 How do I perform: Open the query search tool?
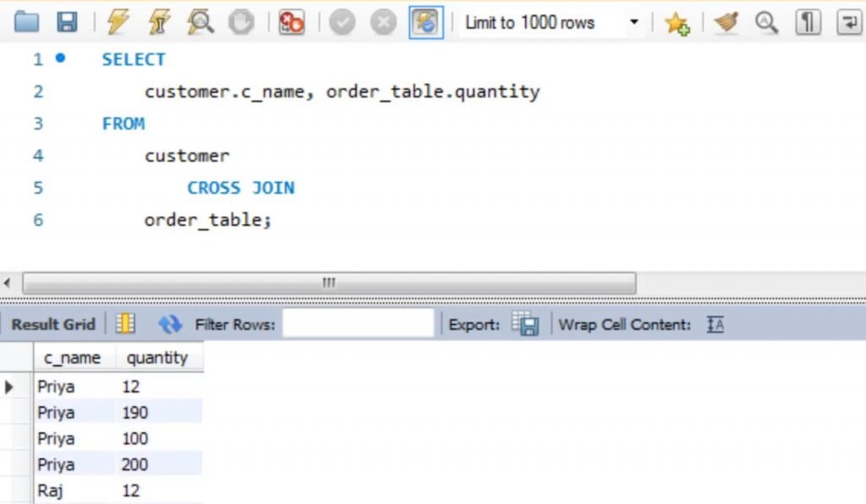766,23
